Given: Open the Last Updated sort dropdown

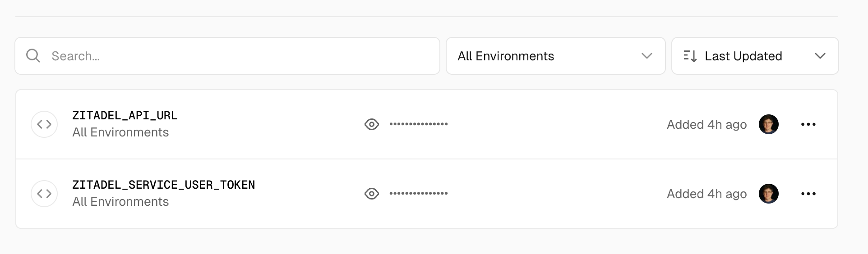Looking at the screenshot, I should coord(755,56).
